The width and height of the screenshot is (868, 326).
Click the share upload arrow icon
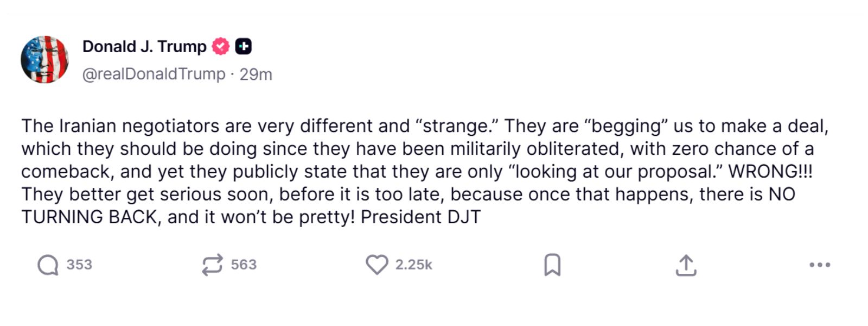pyautogui.click(x=686, y=265)
